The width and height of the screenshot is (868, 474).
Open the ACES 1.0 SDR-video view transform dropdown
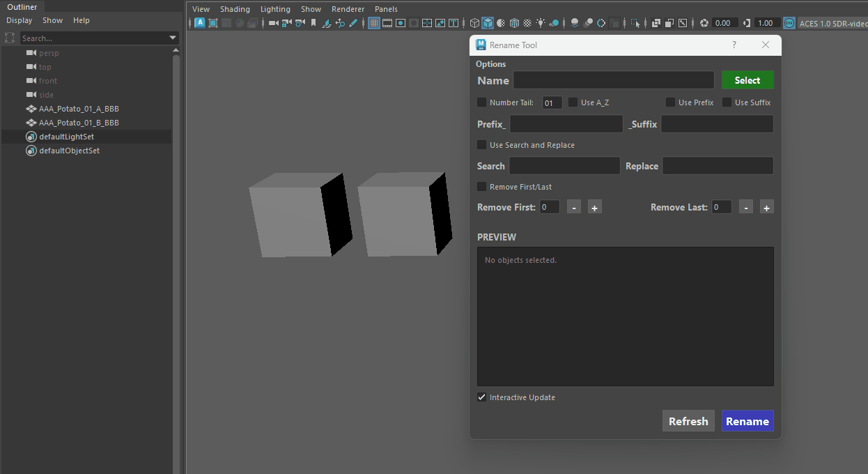tap(832, 23)
